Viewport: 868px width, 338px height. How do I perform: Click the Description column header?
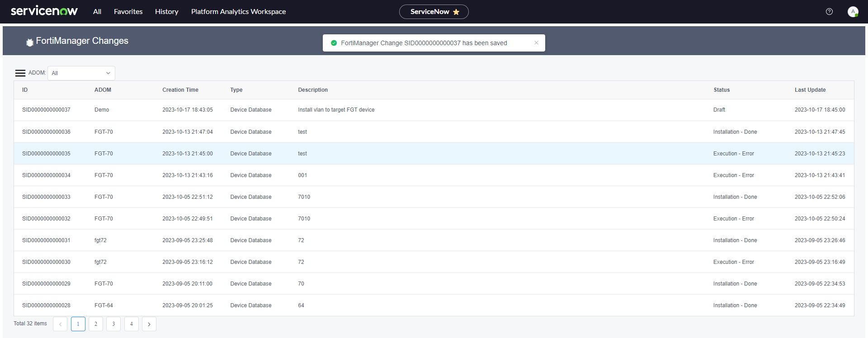(313, 90)
